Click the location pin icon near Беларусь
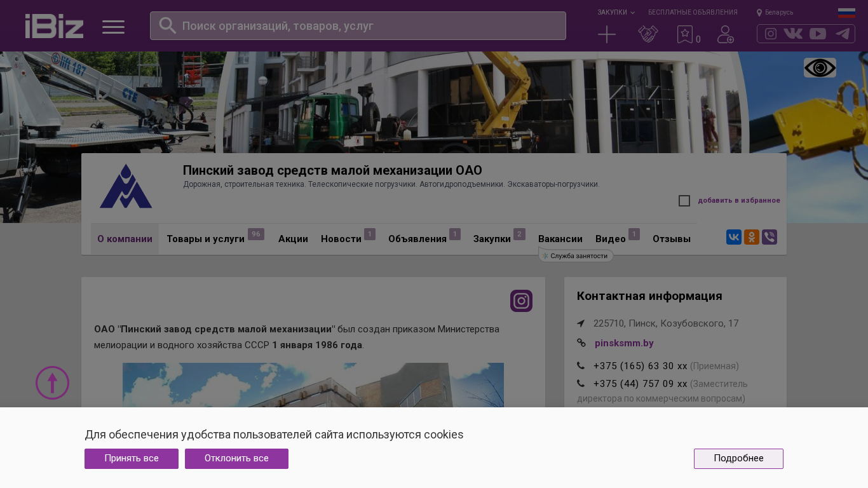Screen dimensions: 868x488 click(x=759, y=13)
